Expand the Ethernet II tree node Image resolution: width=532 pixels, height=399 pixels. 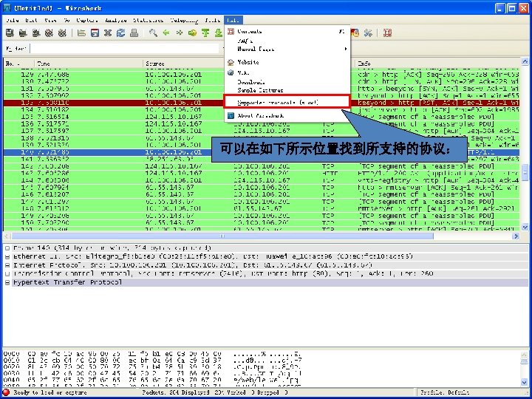point(7,256)
